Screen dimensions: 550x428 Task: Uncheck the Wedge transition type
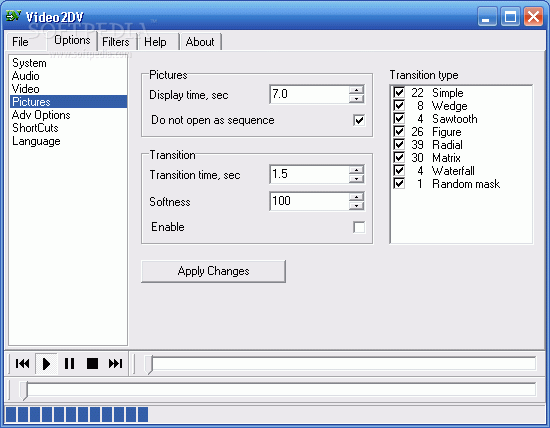point(399,106)
